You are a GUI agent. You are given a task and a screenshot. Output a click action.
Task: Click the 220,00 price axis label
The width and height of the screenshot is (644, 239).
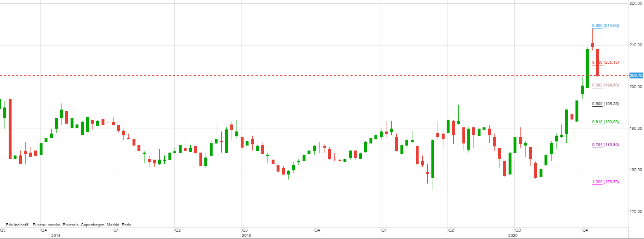[x=636, y=3]
